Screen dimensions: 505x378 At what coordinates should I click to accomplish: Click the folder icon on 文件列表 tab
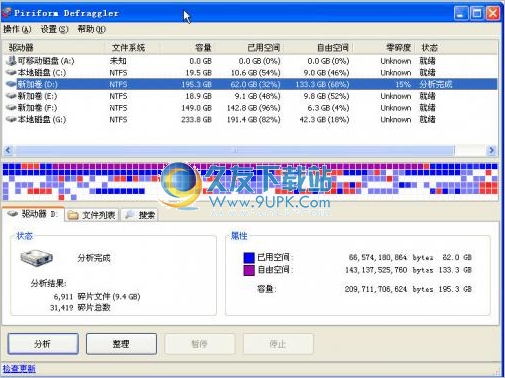(73, 215)
